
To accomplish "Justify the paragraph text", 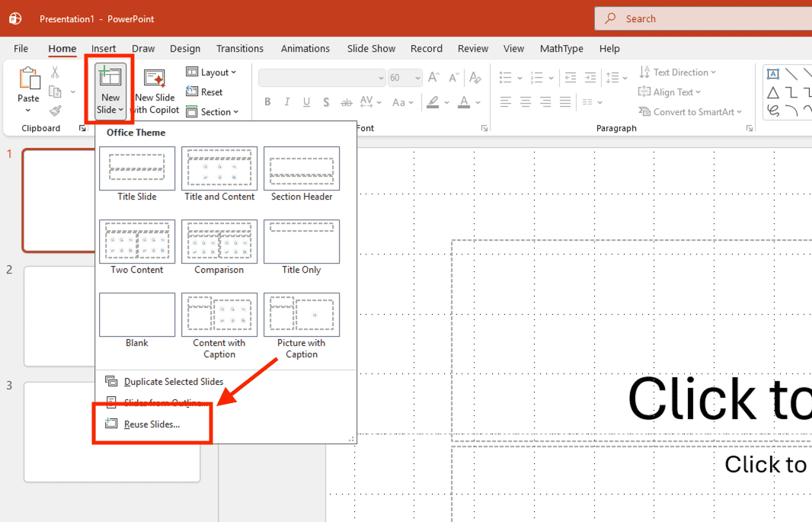I will tap(565, 102).
